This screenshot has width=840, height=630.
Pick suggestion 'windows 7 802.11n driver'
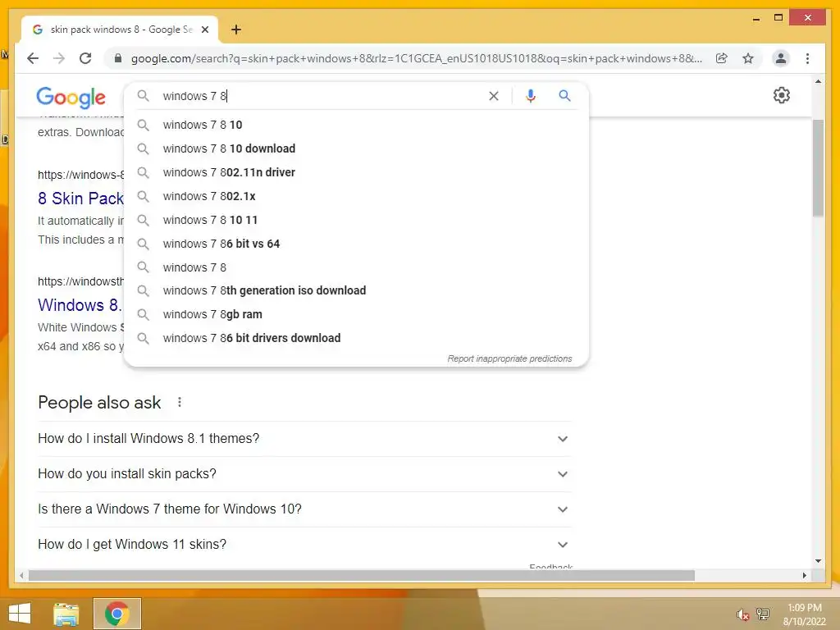[356, 172]
